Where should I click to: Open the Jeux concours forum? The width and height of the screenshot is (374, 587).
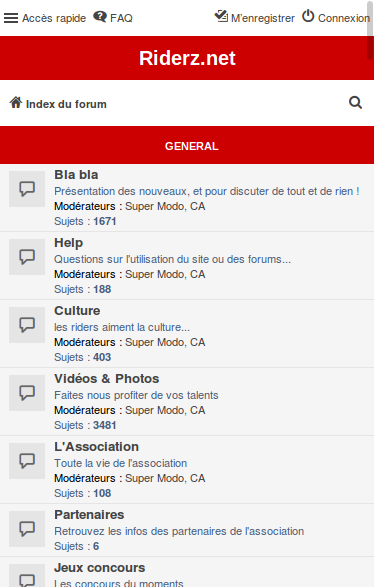click(100, 568)
